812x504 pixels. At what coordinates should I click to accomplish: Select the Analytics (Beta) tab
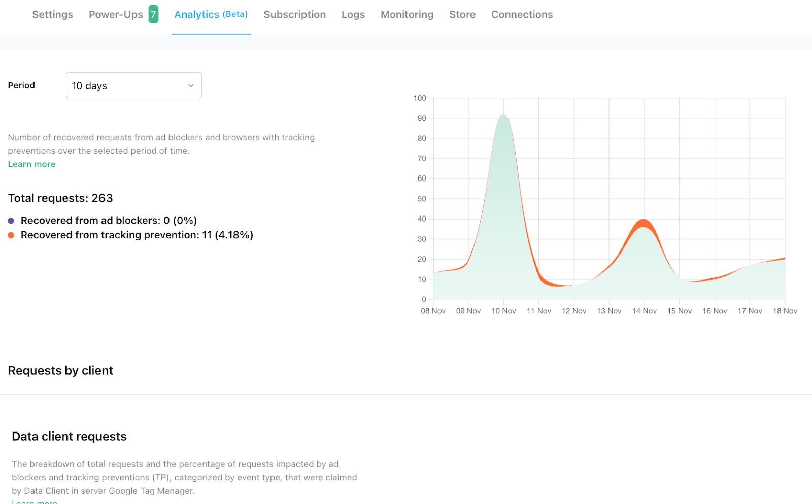pyautogui.click(x=211, y=14)
